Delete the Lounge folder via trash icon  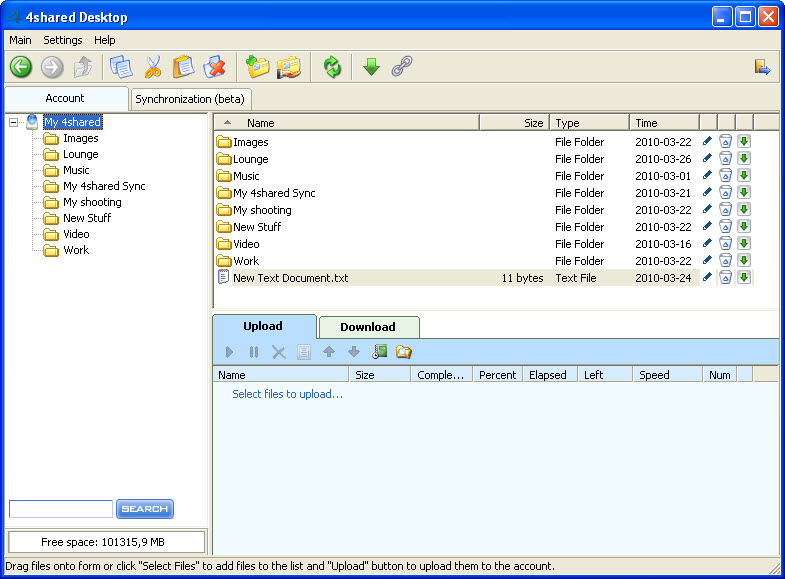tap(725, 159)
